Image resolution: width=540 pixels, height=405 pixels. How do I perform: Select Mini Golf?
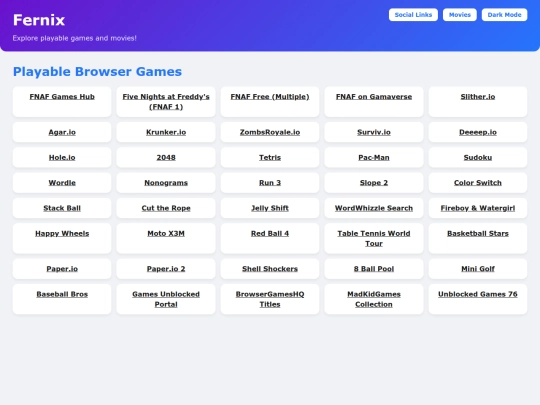tap(478, 269)
